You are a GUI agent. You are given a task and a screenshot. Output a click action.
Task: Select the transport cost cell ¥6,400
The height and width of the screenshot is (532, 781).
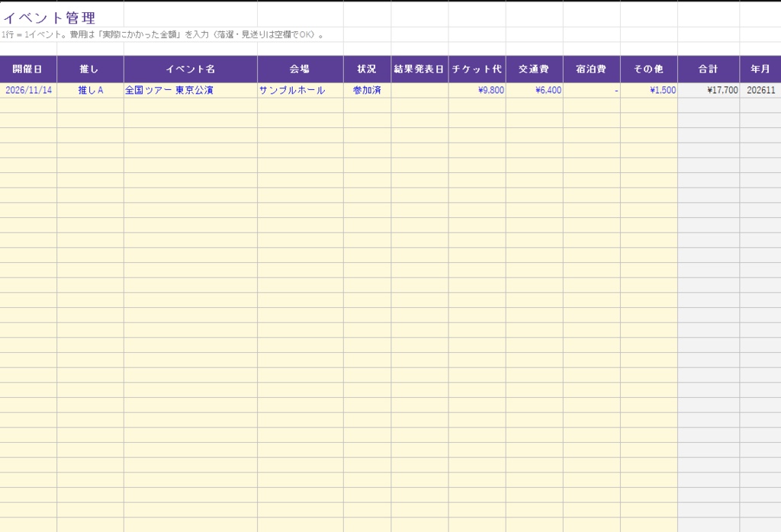point(535,90)
